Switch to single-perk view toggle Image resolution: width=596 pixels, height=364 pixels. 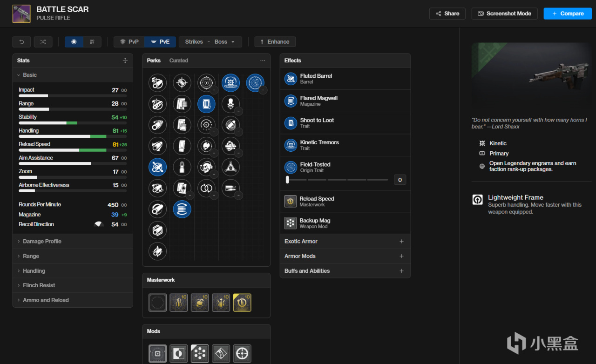pyautogui.click(x=74, y=42)
